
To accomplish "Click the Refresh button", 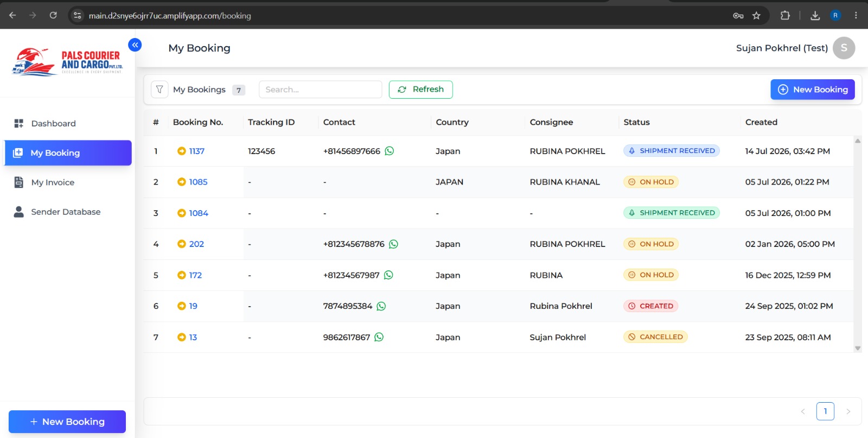I will 421,90.
